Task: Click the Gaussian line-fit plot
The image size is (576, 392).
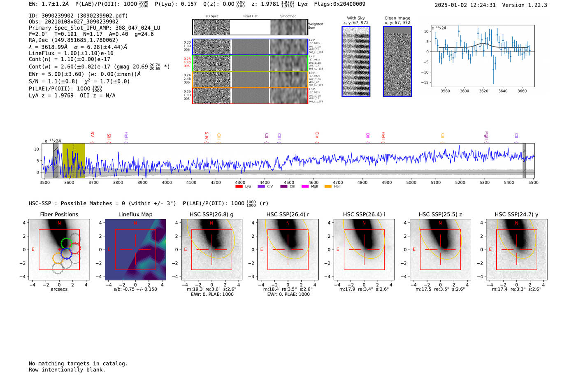Action: click(x=482, y=56)
